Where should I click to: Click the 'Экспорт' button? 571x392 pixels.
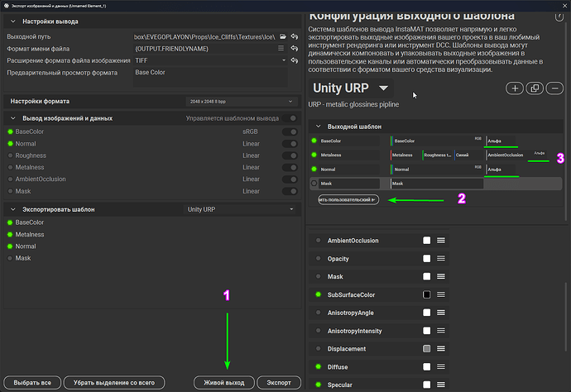pos(278,382)
